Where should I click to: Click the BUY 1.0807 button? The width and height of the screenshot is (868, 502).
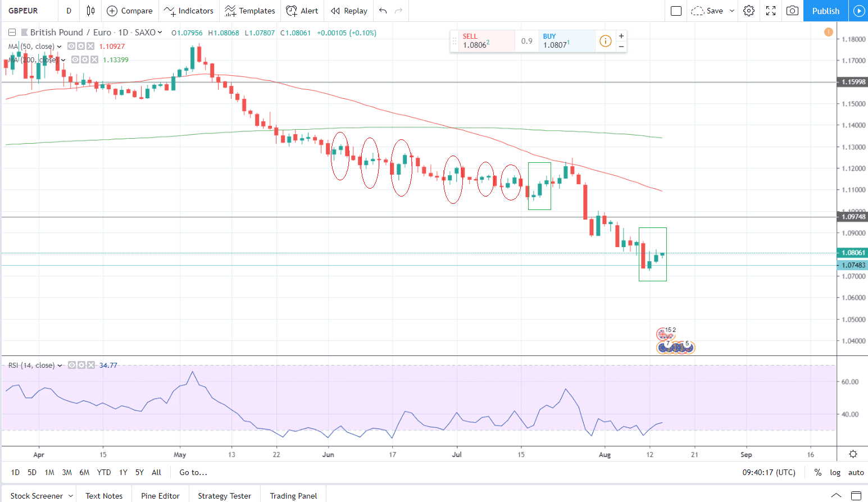pyautogui.click(x=567, y=41)
